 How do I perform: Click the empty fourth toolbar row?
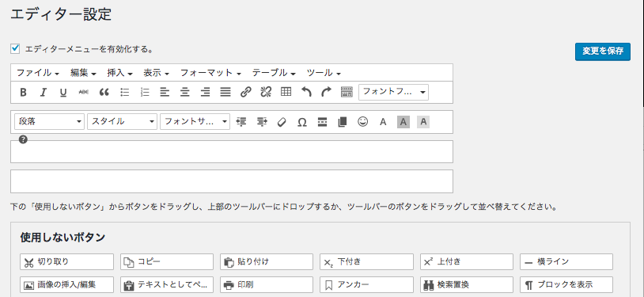pos(232,181)
